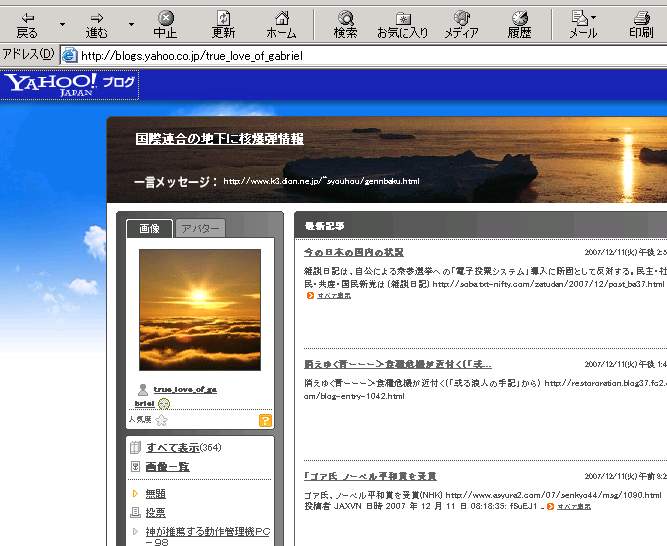Click the icon beside 画像一覧
Screen dimensions: 667x546
tap(135, 466)
